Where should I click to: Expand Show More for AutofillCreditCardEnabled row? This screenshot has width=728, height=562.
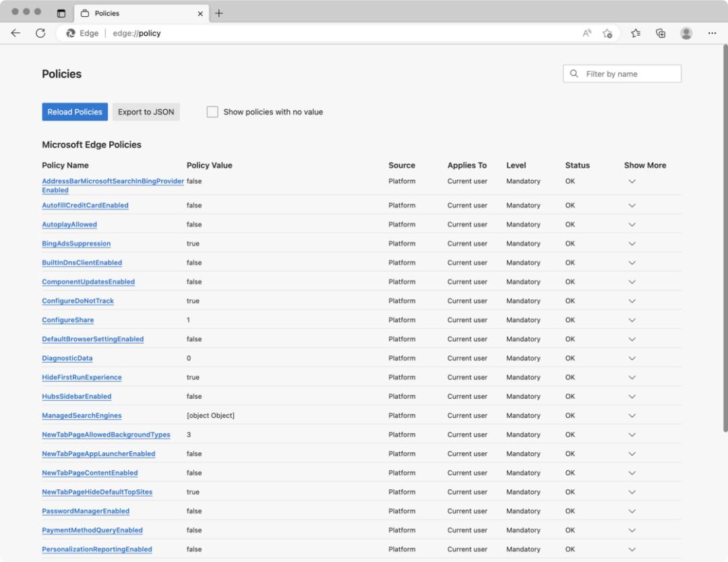click(x=632, y=205)
